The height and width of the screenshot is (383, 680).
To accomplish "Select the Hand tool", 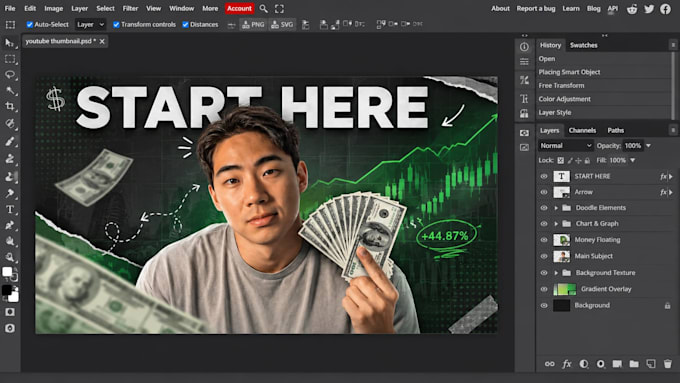I will click(10, 242).
